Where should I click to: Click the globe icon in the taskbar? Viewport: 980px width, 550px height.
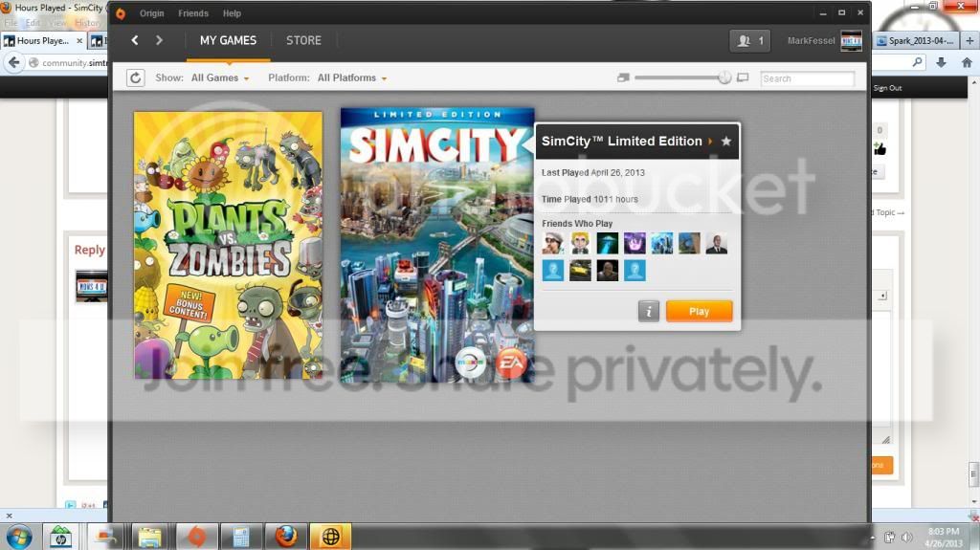point(330,537)
